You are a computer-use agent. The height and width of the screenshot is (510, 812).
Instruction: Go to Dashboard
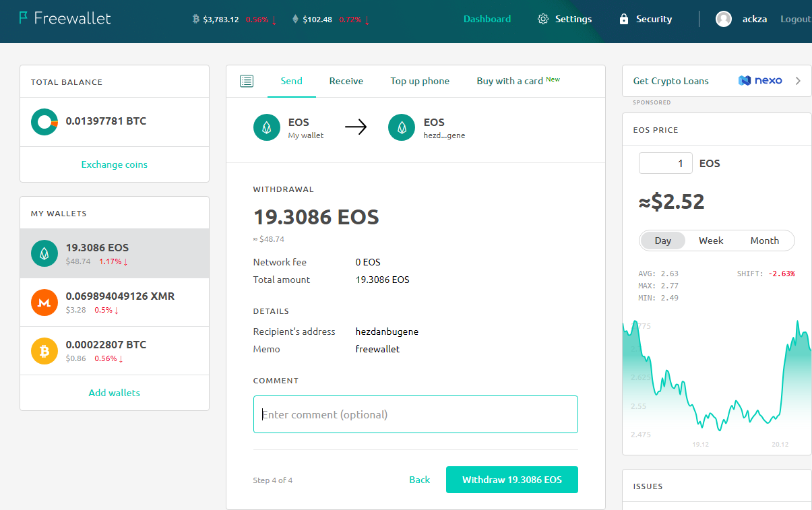487,19
